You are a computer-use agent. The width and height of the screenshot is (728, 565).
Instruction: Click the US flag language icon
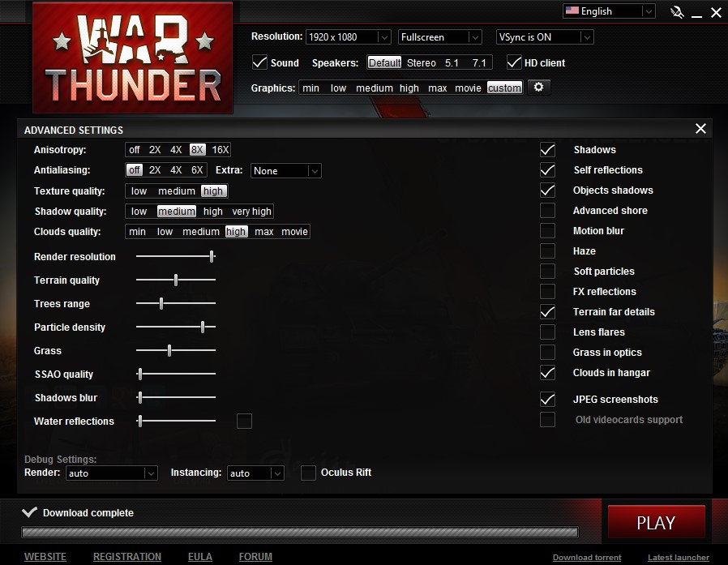click(572, 11)
